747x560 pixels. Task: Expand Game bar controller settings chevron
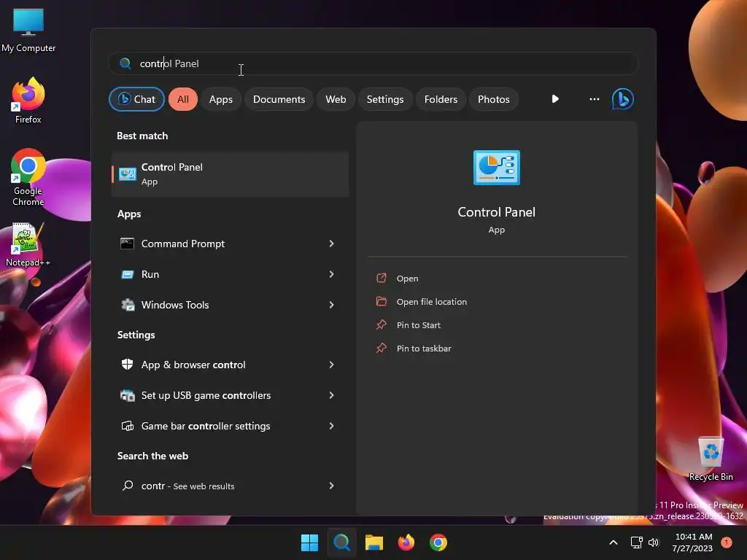point(332,426)
